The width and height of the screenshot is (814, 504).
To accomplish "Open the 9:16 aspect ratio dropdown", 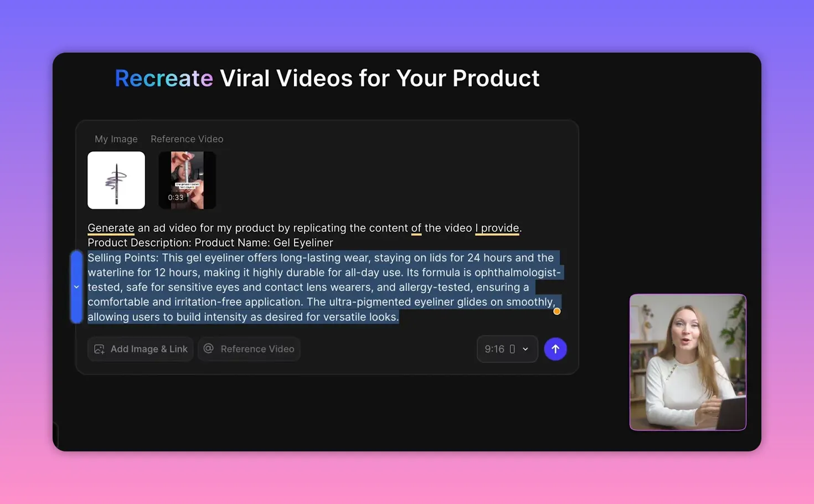I will 507,349.
